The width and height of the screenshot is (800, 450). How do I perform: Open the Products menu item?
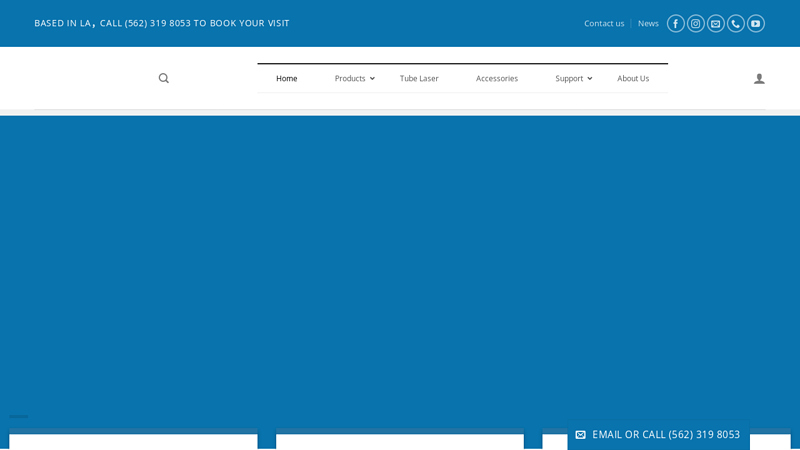350,79
